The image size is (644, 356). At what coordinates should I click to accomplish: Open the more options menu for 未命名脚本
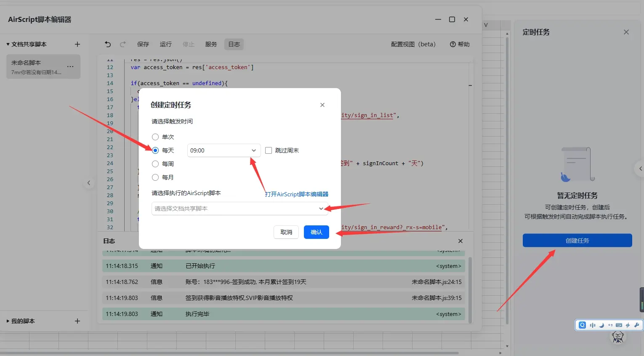point(70,67)
